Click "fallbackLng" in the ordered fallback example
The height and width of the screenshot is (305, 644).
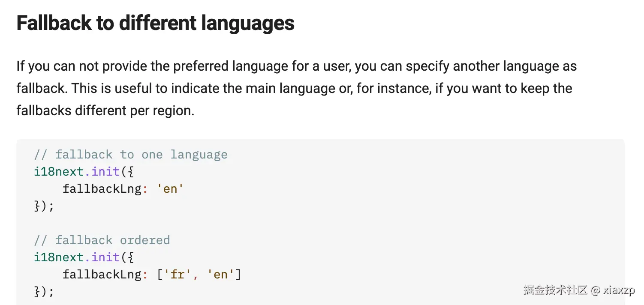(102, 274)
